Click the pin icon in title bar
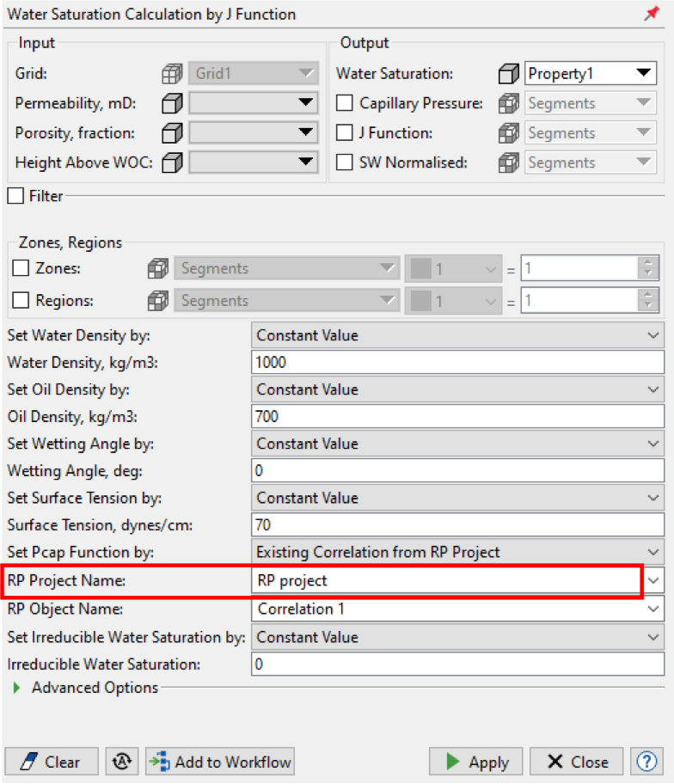The image size is (674, 784). click(651, 14)
